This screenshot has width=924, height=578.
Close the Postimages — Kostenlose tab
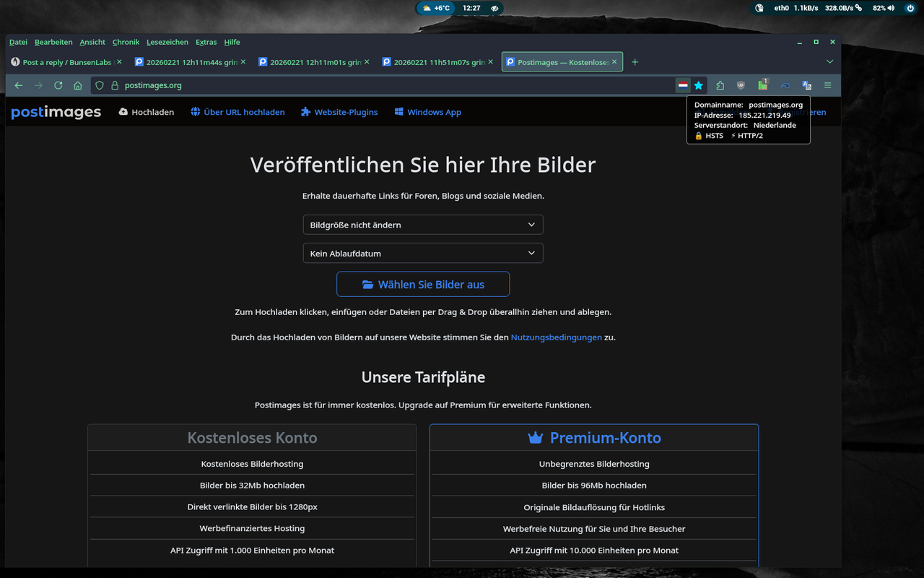click(614, 62)
